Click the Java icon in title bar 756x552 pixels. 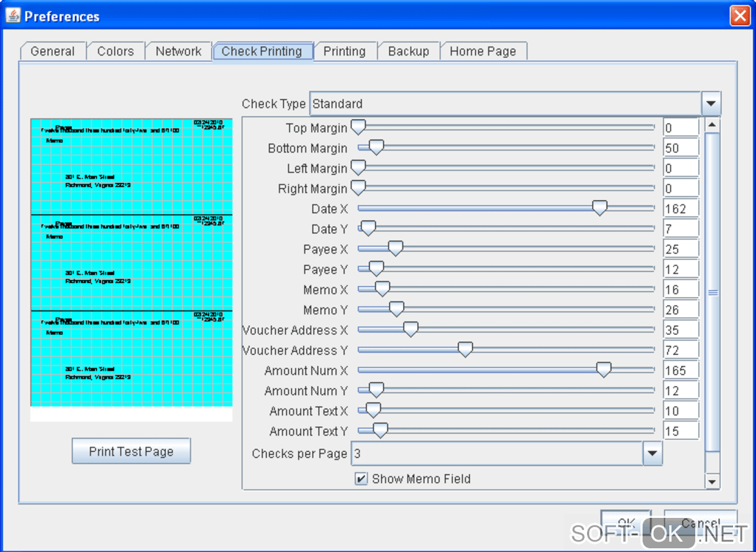pos(13,16)
